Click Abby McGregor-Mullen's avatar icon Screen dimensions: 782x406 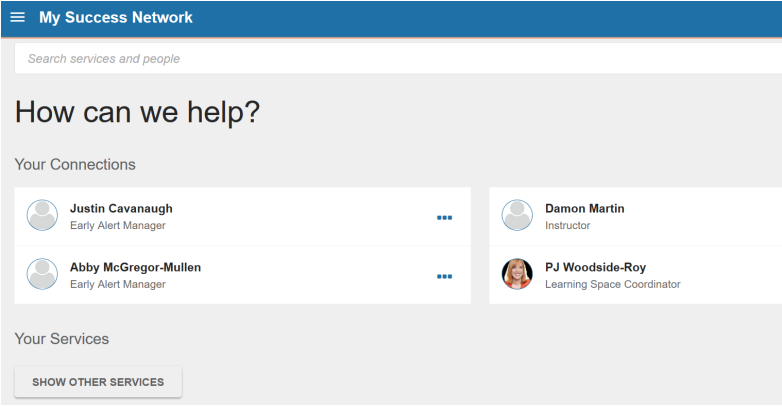pos(42,274)
